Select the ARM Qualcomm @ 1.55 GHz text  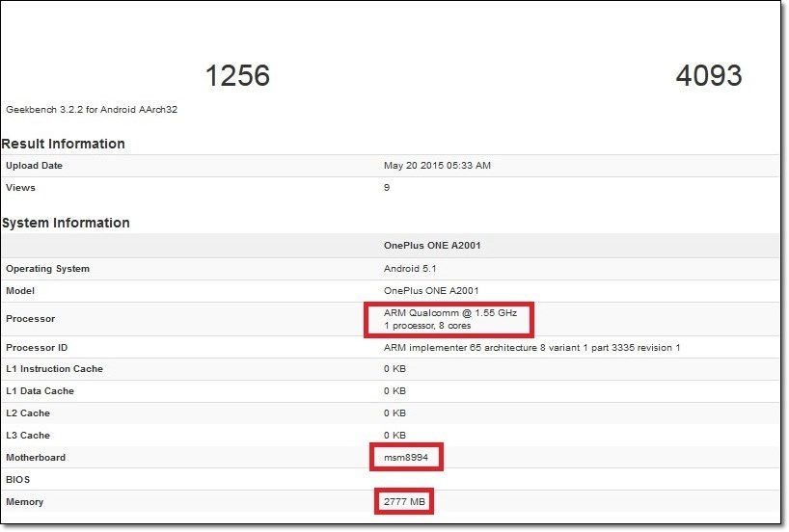coord(450,313)
